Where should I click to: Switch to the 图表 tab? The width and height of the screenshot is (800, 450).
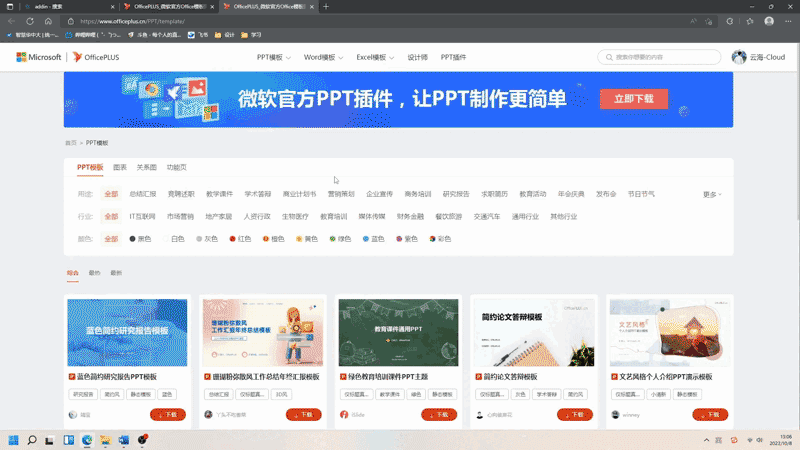pyautogui.click(x=120, y=167)
